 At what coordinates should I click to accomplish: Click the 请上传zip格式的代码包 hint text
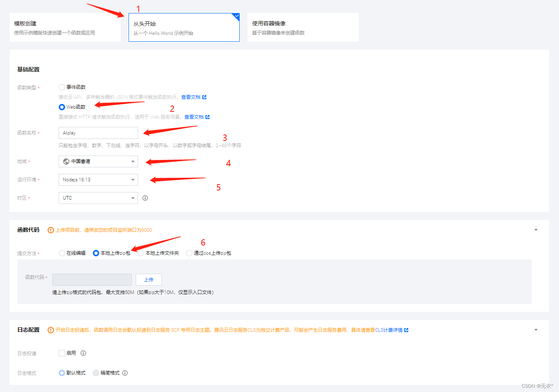point(133,292)
